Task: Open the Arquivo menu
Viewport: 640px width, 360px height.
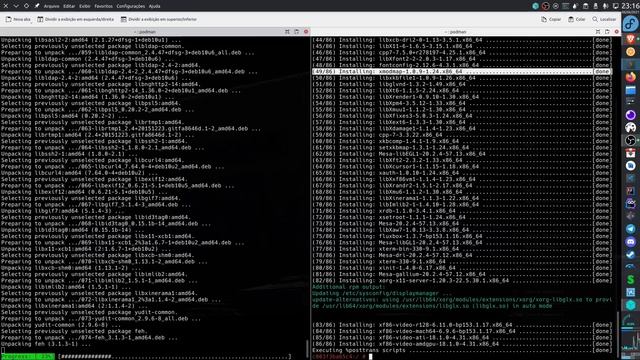Action: pyautogui.click(x=51, y=6)
